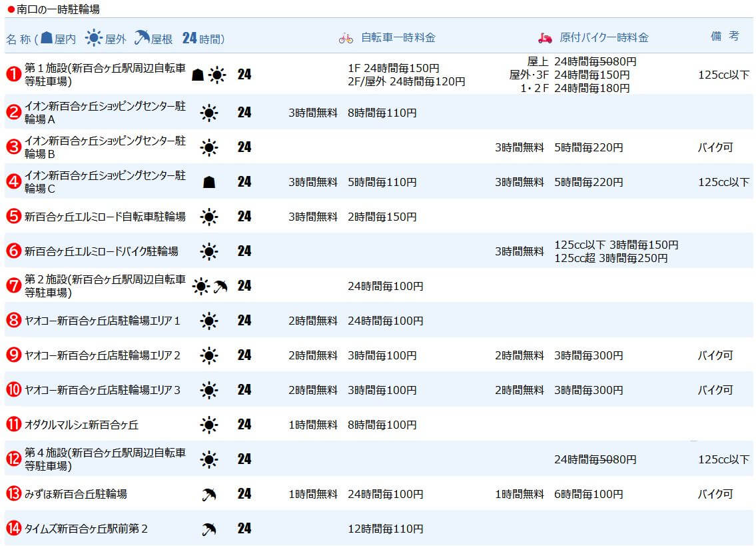Screen dimensions: 756x546
Task: Click 自転車一時料金 column header
Action: pyautogui.click(x=398, y=37)
